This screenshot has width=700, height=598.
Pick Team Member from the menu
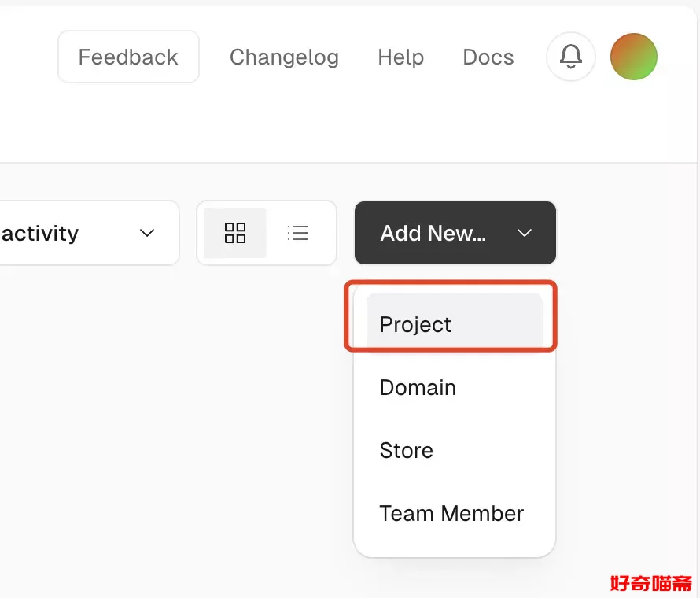(451, 513)
